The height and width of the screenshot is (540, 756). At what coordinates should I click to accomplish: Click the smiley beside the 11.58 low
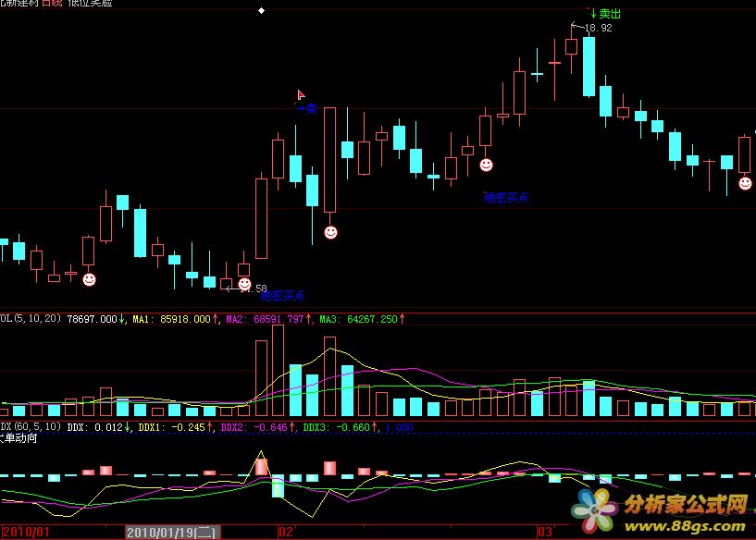[x=244, y=284]
